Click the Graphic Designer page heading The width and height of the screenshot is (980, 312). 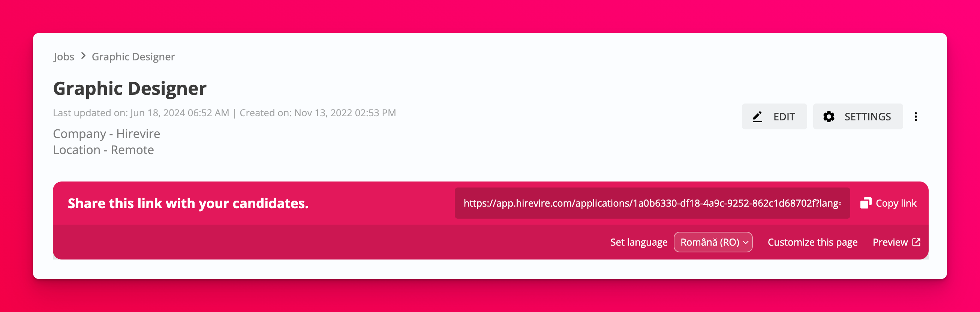click(130, 88)
